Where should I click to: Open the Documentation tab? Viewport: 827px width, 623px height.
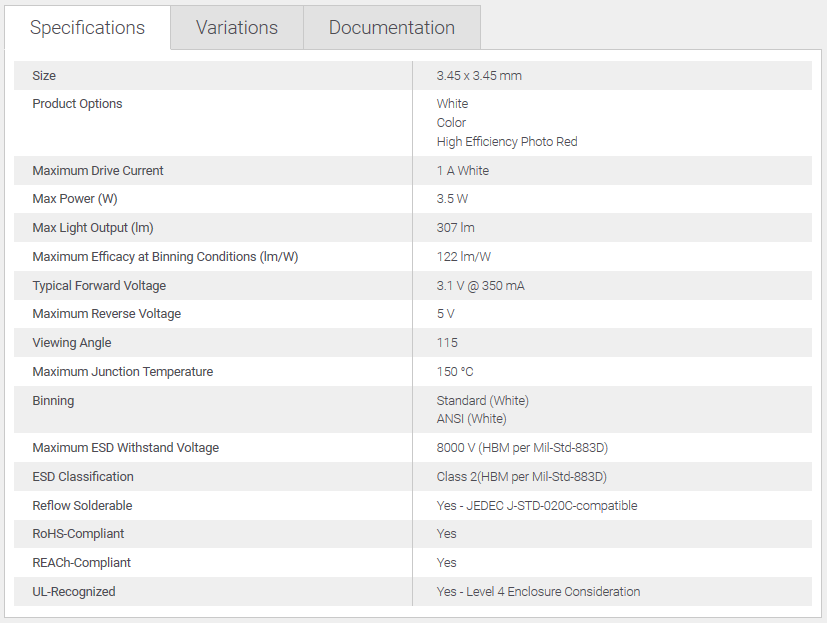[391, 28]
